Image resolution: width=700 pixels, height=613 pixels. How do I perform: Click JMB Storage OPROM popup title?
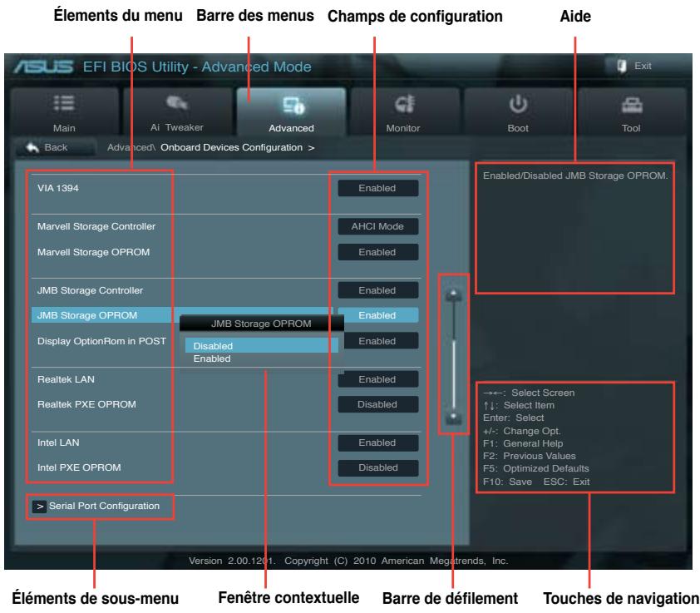[x=262, y=324]
